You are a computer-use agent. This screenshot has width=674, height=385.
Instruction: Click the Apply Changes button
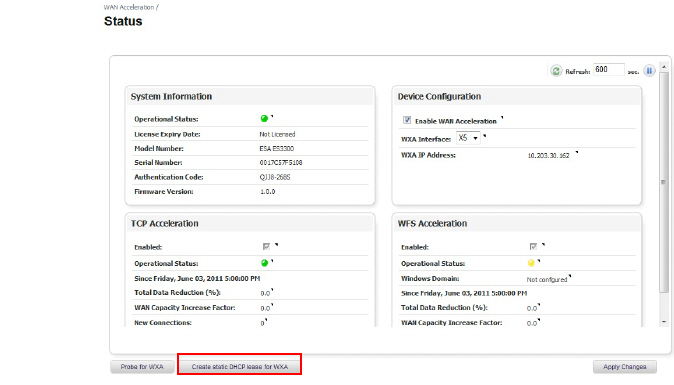(x=625, y=367)
